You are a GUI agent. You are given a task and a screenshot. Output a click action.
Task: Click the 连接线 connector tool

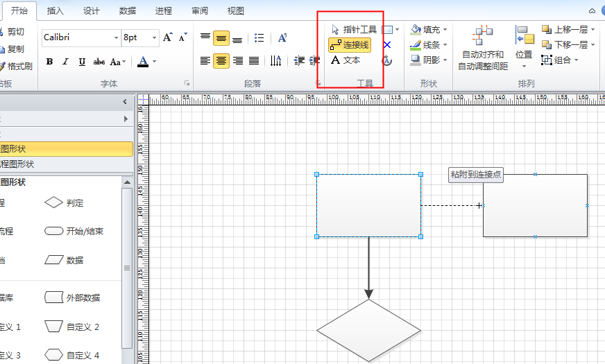[350, 45]
